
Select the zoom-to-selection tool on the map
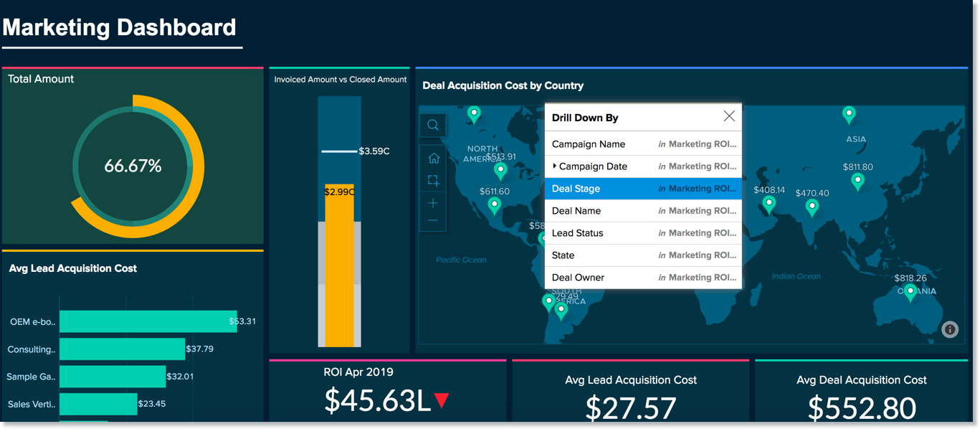coord(432,180)
